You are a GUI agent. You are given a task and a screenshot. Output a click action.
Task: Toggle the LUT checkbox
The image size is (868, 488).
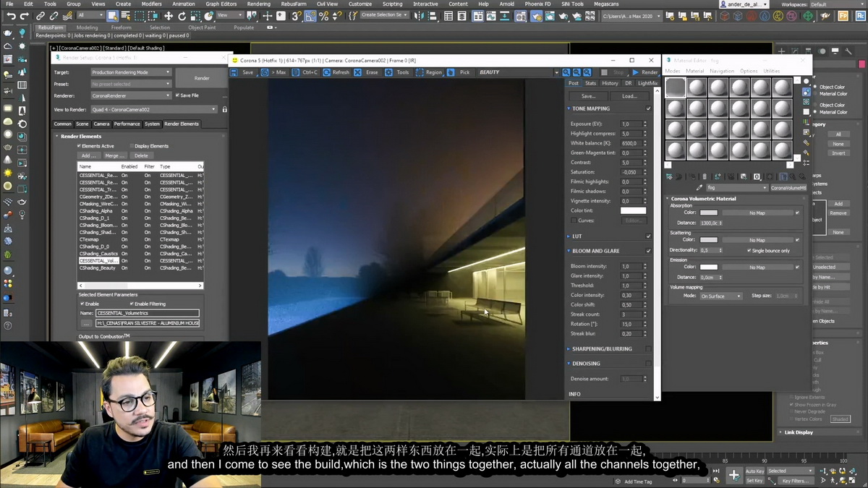(x=648, y=236)
